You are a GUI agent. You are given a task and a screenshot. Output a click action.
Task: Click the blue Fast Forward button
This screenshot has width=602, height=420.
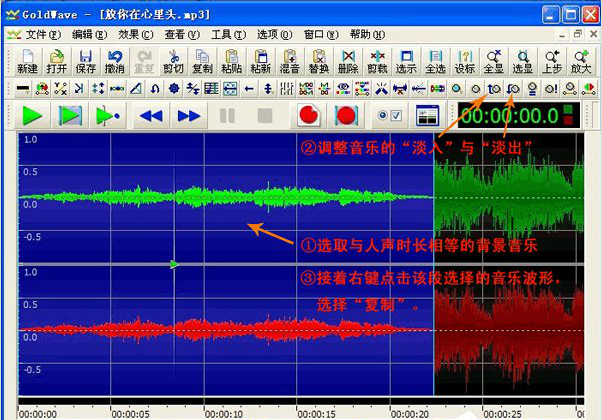(x=189, y=115)
